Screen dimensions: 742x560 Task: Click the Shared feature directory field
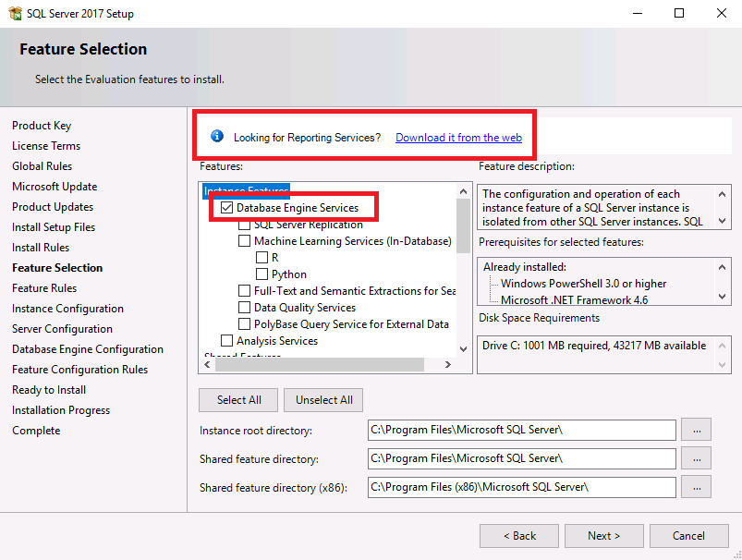pyautogui.click(x=521, y=458)
